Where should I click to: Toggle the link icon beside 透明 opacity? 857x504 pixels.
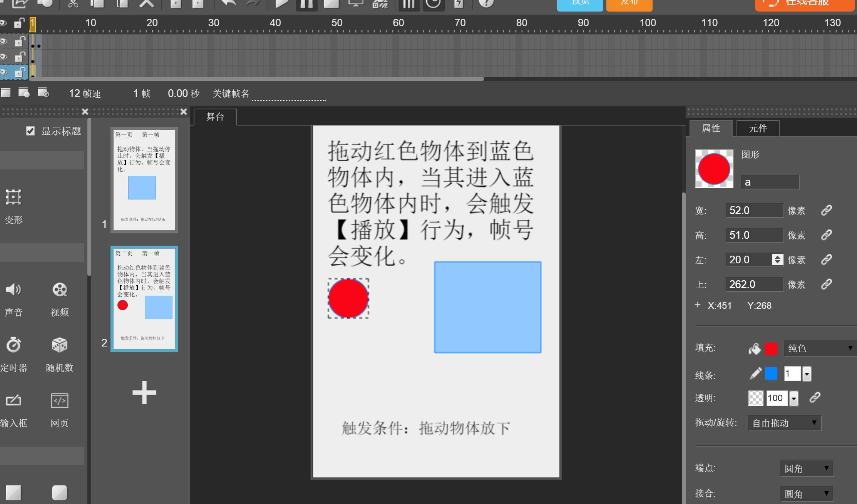point(815,397)
